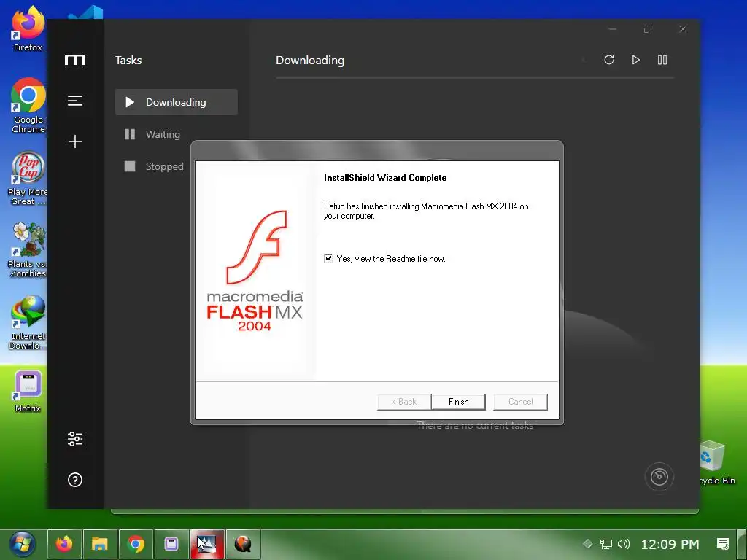Uncheck Yes, view the Readme file now
Screen dimensions: 747x560
click(x=328, y=258)
